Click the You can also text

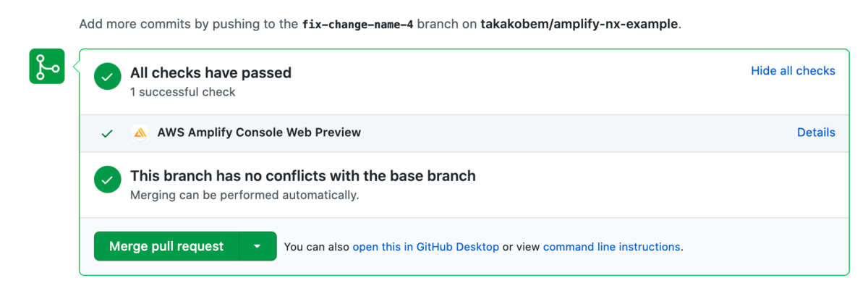317,247
